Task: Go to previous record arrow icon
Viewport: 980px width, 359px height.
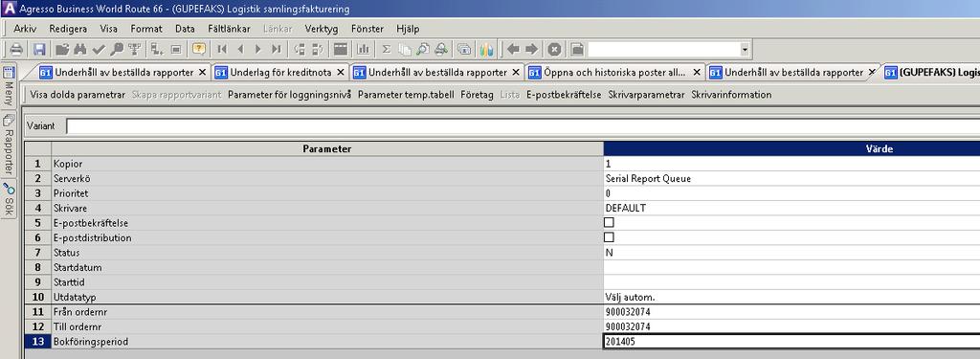Action: tap(240, 50)
